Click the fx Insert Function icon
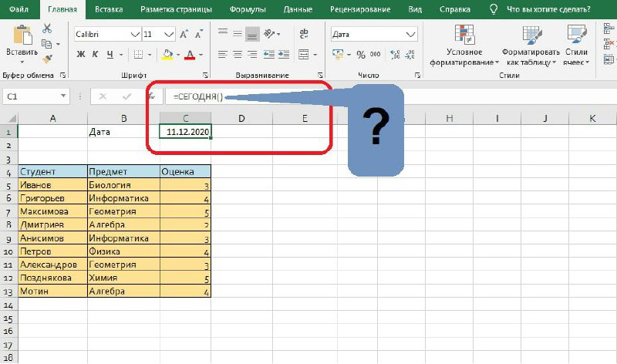Image resolution: width=617 pixels, height=364 pixels. click(x=152, y=96)
